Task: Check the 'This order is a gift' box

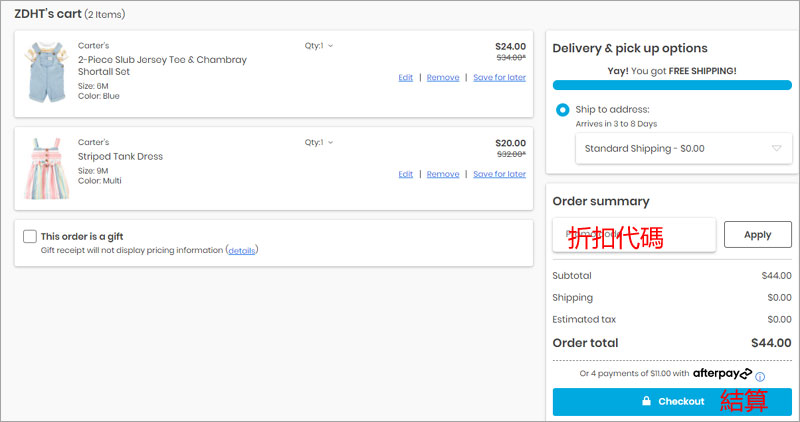Action: click(30, 236)
